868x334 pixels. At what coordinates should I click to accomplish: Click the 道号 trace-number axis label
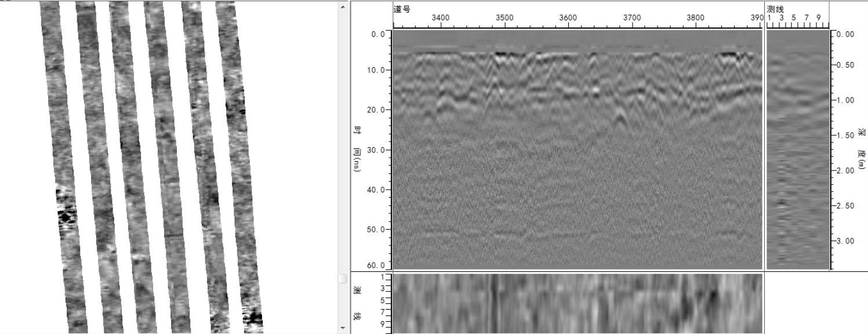click(x=401, y=9)
